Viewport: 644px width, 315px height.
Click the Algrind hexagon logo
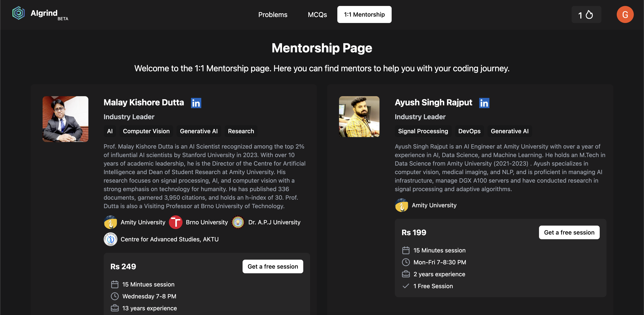coord(19,13)
